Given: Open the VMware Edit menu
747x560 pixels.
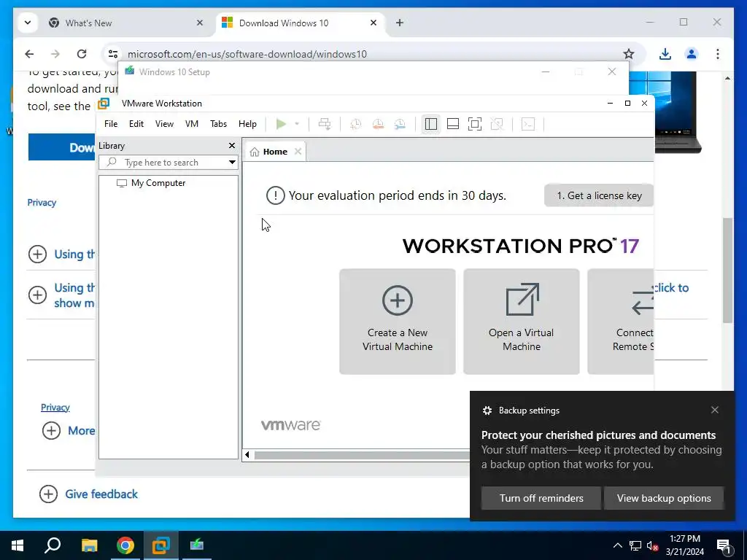Looking at the screenshot, I should (x=136, y=124).
